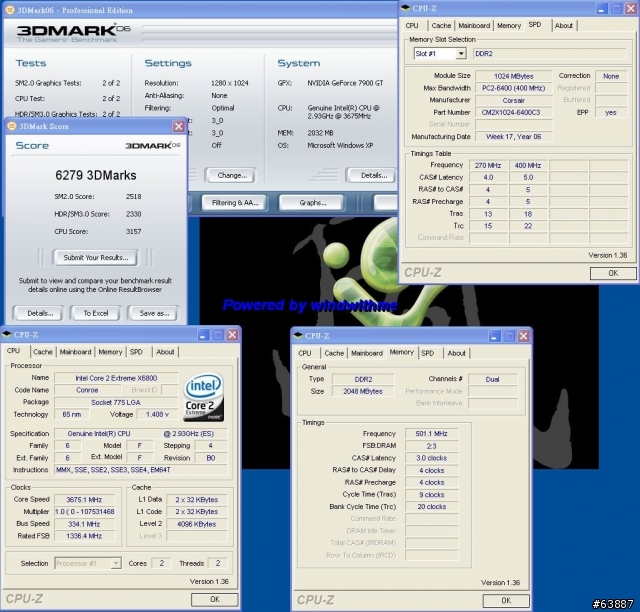Open Memory tab in processor CPU-Z window
The width and height of the screenshot is (640, 612).
pos(110,352)
